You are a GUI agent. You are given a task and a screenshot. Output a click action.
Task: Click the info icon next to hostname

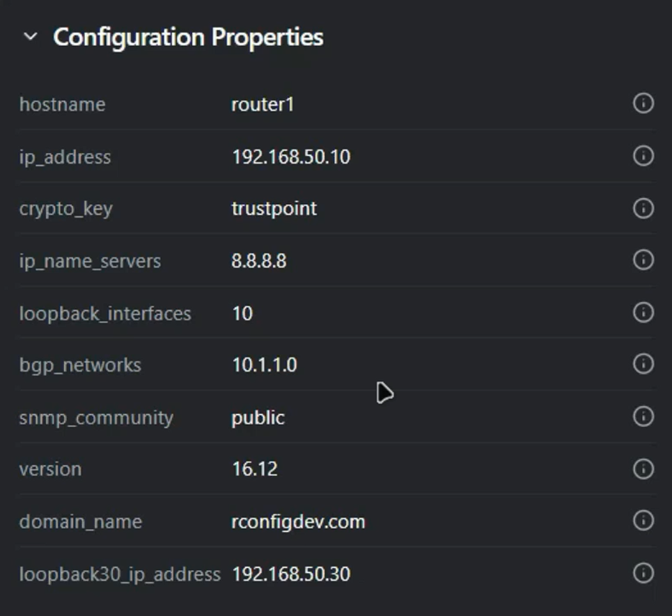coord(643,104)
